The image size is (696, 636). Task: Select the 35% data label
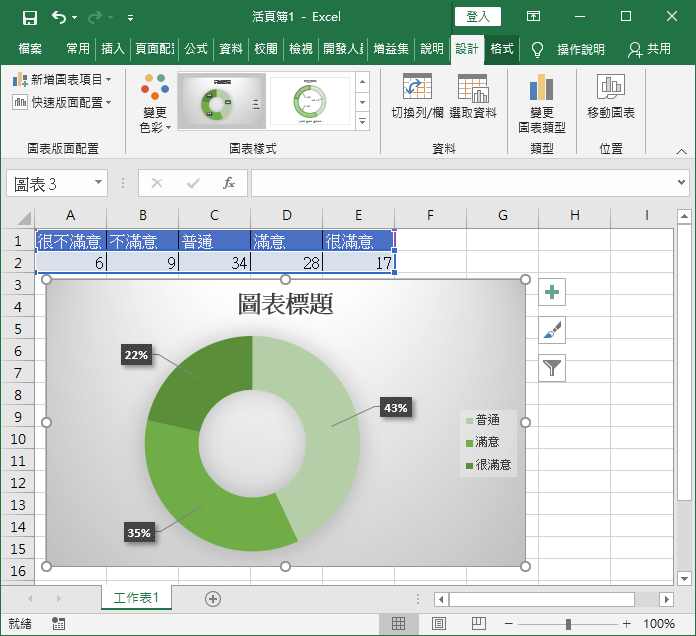tap(139, 533)
